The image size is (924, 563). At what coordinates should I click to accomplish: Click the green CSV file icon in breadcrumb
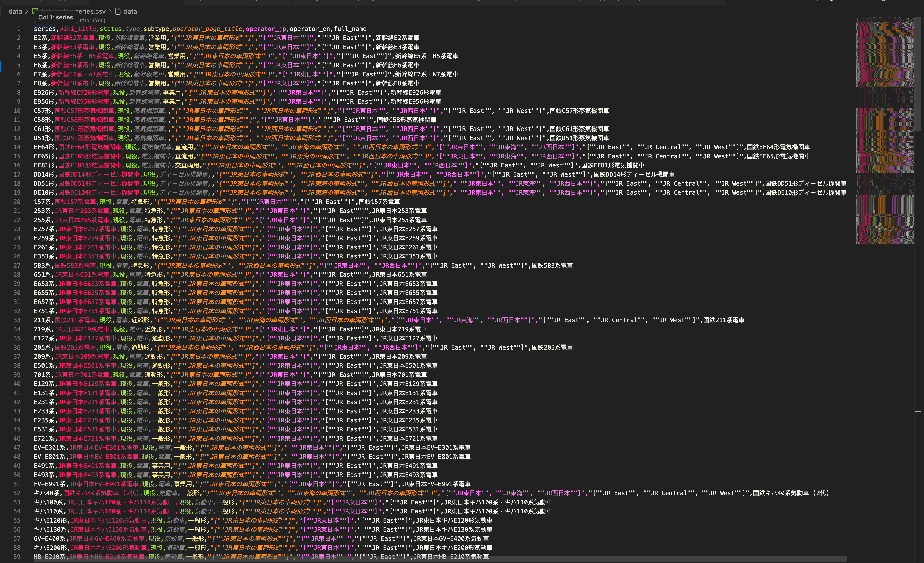tap(35, 11)
